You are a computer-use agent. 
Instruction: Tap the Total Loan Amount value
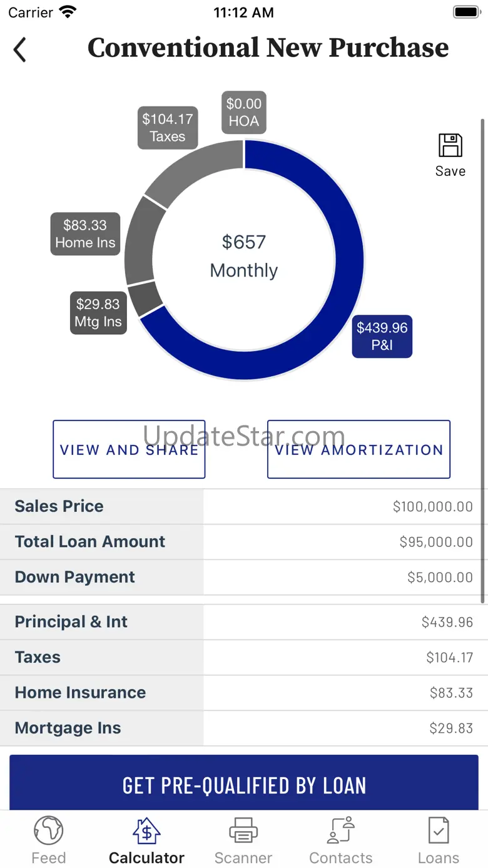436,542
